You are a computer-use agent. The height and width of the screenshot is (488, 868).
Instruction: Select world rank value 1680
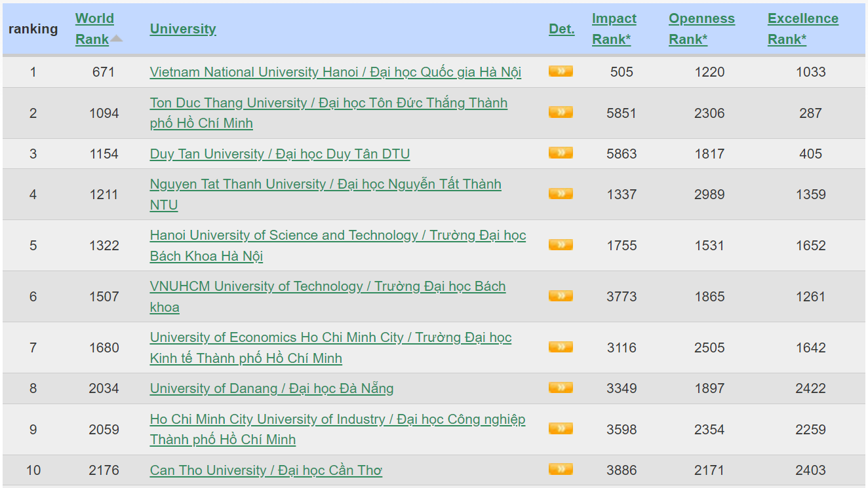[104, 348]
